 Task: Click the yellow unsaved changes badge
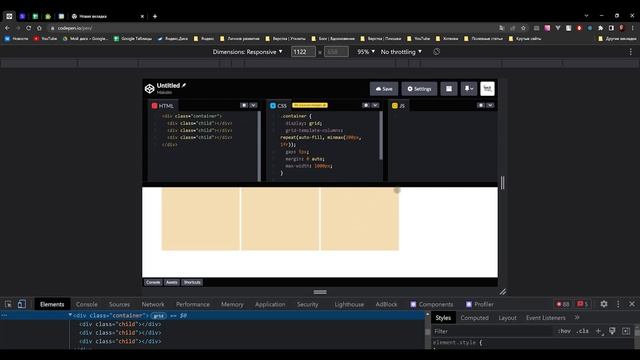(x=310, y=105)
